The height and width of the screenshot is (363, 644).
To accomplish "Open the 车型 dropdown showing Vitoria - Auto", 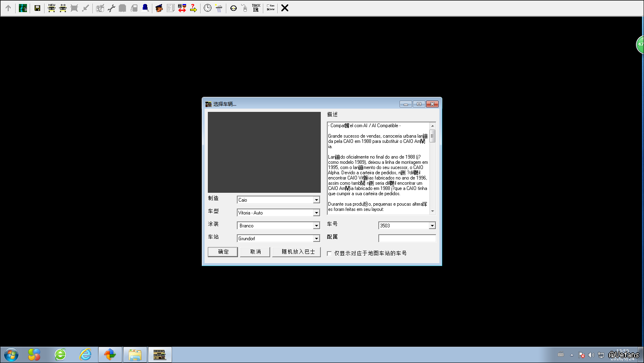I will click(x=316, y=213).
